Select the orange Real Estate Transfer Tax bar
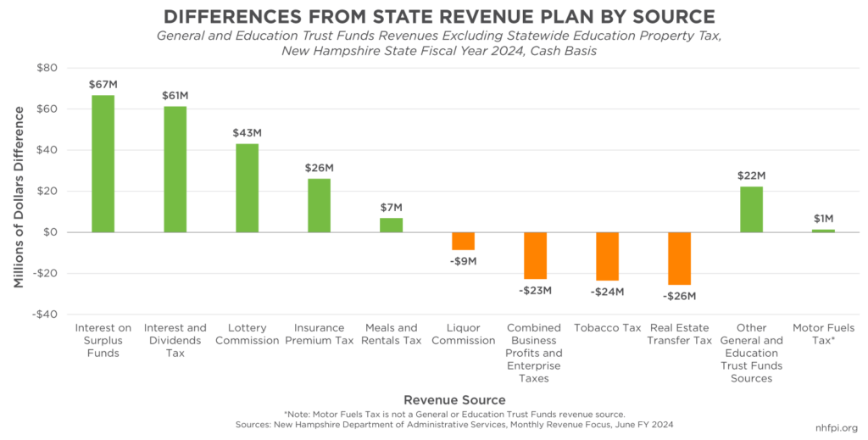The image size is (868, 440). (x=679, y=258)
